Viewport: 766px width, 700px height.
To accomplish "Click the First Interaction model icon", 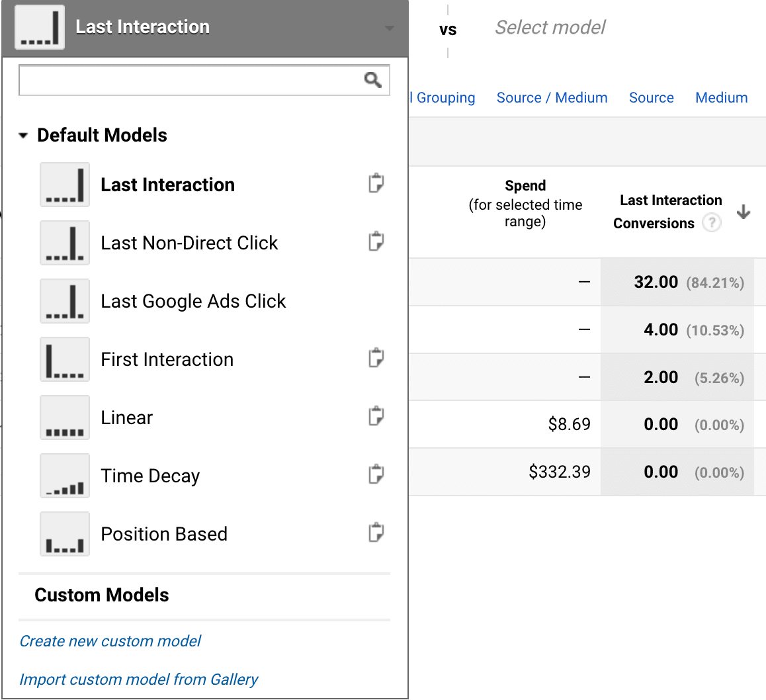I will [64, 359].
